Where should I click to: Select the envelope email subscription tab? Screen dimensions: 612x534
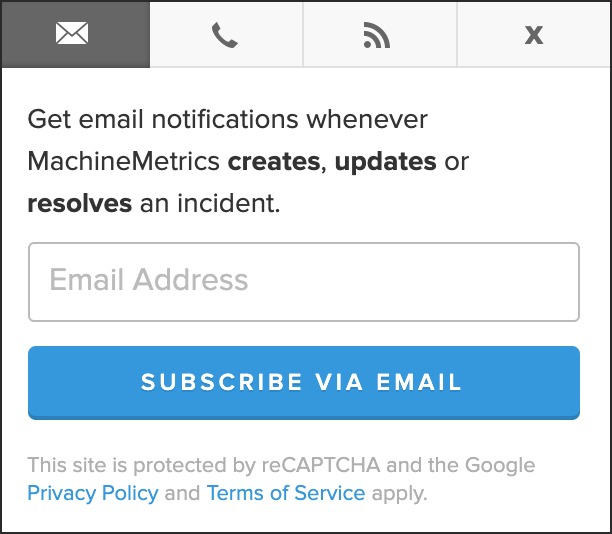(x=76, y=34)
